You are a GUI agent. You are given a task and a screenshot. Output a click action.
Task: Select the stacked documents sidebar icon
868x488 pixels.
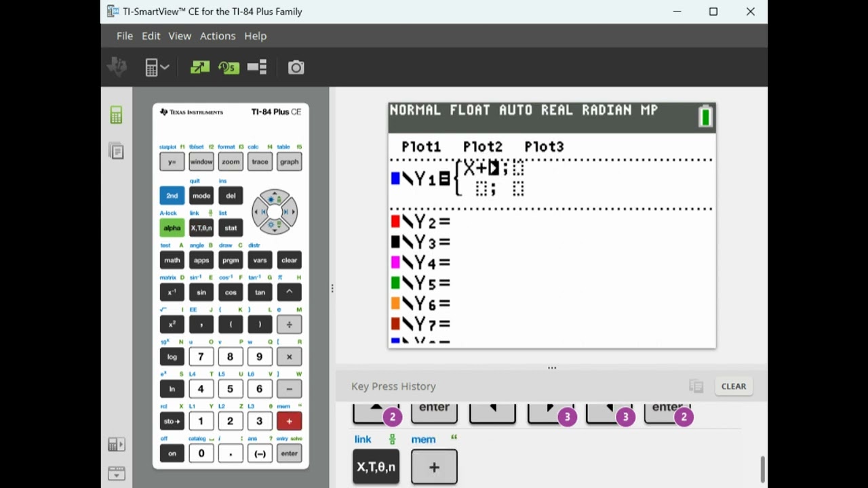(117, 150)
